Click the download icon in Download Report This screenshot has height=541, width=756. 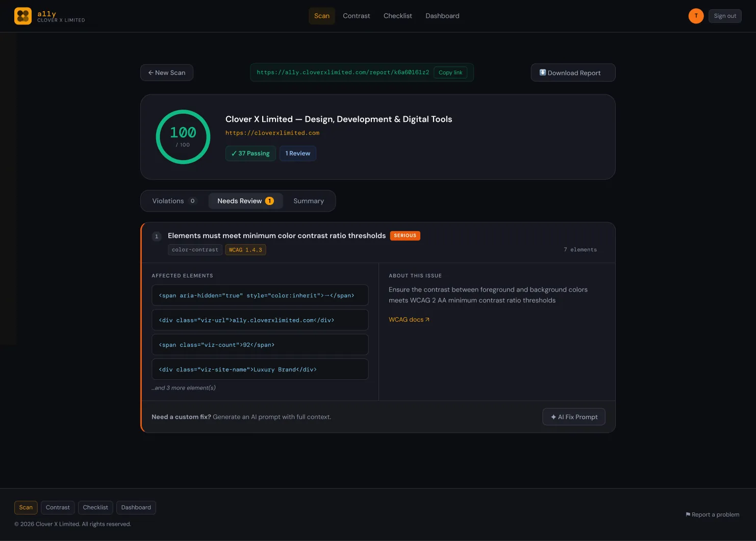[x=543, y=72]
